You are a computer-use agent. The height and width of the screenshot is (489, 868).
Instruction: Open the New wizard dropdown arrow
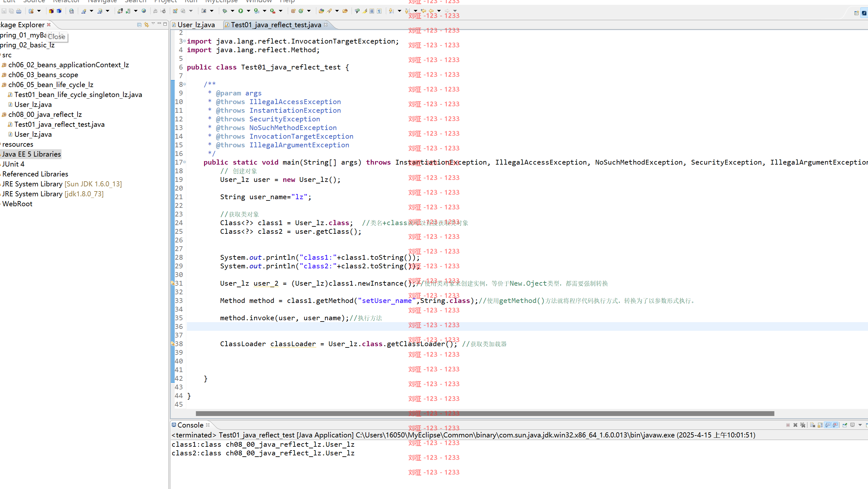coord(39,11)
